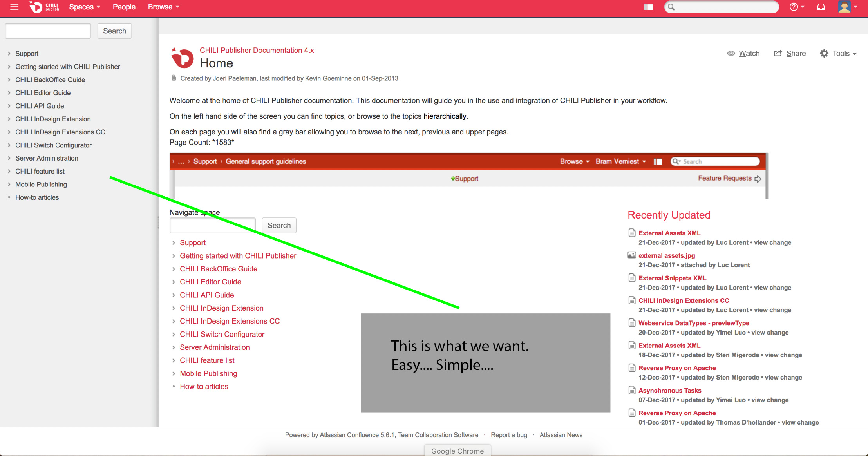
Task: Expand CHILI Switch Configurator in Navigate space tree
Action: (174, 334)
